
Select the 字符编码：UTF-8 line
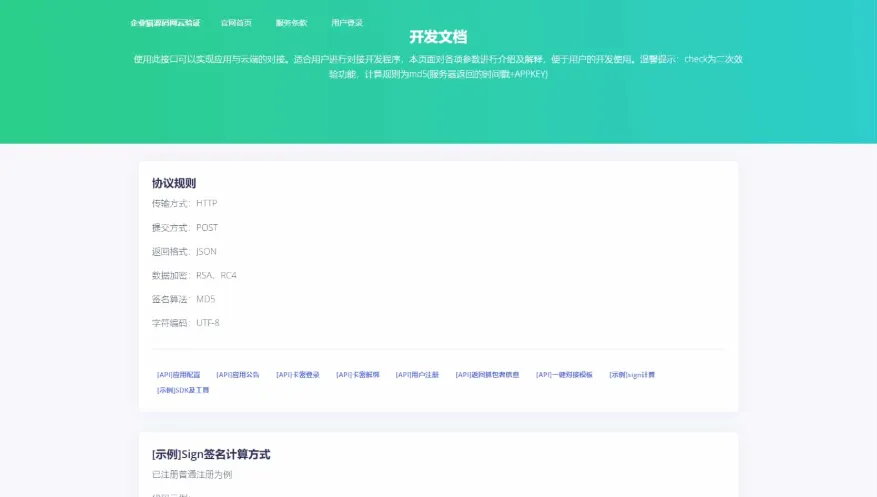click(186, 323)
